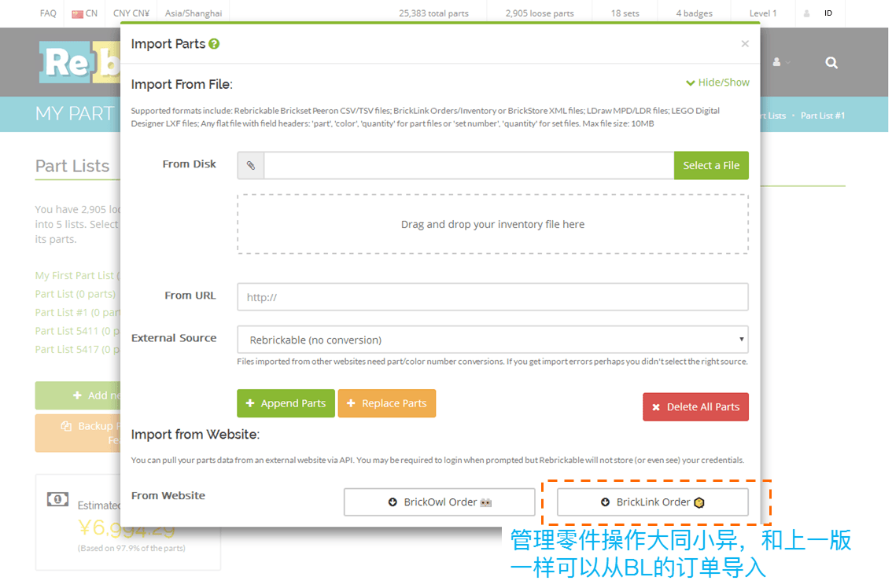The width and height of the screenshot is (892, 588).
Task: Click the 18 sets link
Action: (x=625, y=13)
